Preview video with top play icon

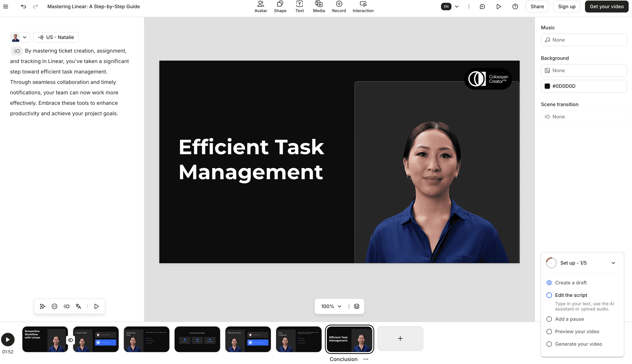[498, 7]
